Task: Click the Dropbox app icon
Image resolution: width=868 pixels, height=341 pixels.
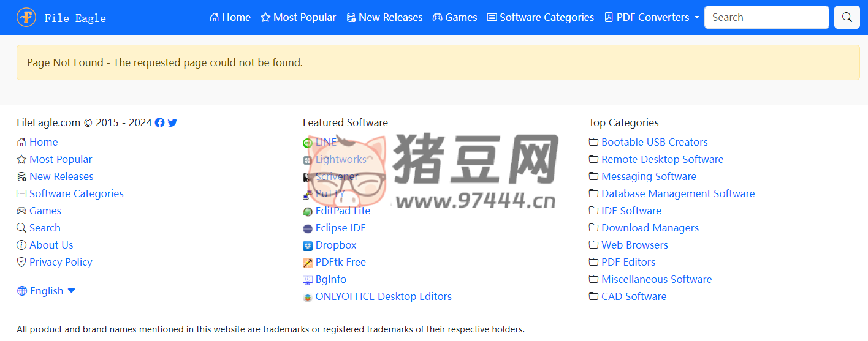Action: 308,245
